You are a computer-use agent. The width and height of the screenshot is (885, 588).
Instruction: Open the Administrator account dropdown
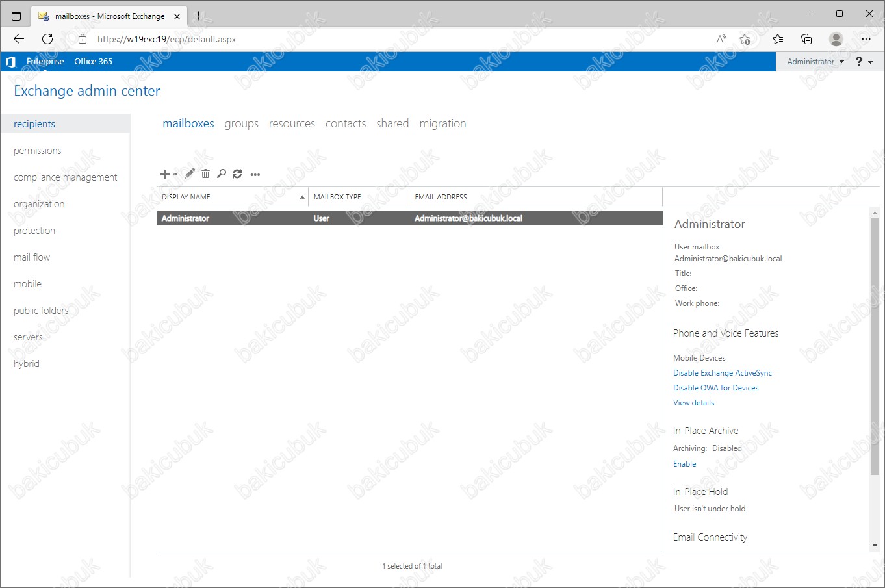815,62
